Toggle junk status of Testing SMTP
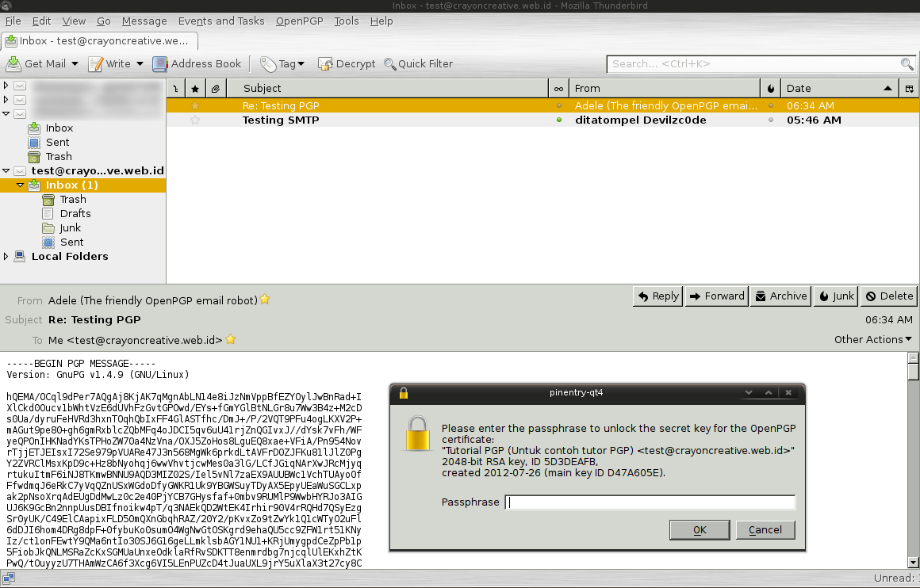Image resolution: width=920 pixels, height=588 pixels. point(771,120)
